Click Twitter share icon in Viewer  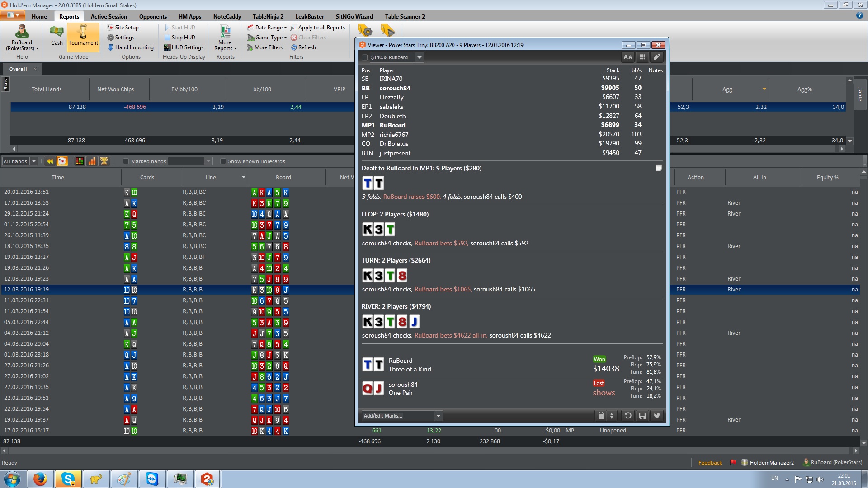(657, 416)
